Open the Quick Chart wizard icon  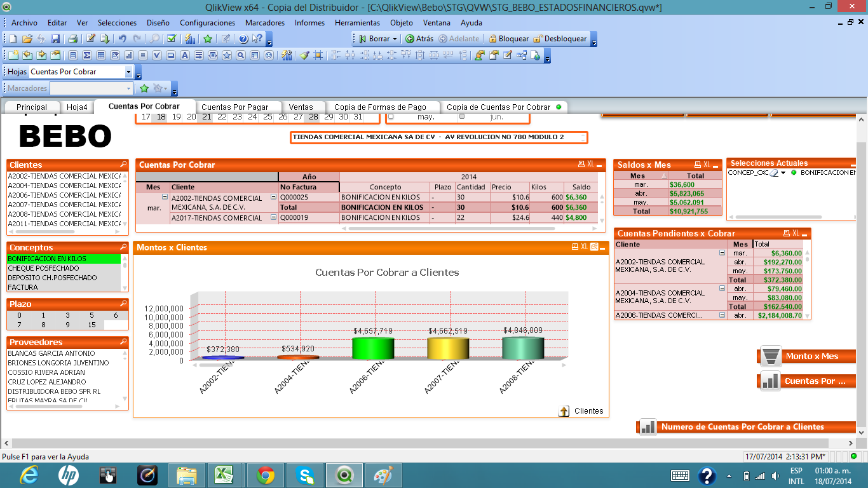[x=190, y=39]
